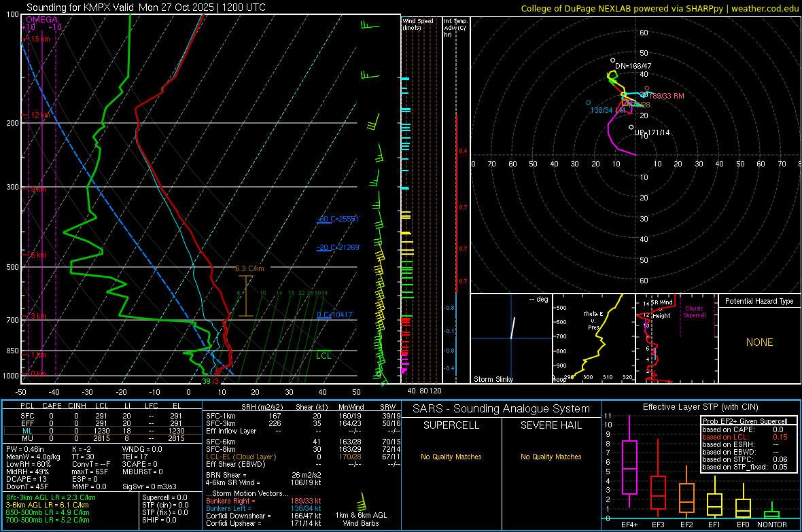Select the MU parcel row label
The width and height of the screenshot is (802, 532).
coord(27,438)
